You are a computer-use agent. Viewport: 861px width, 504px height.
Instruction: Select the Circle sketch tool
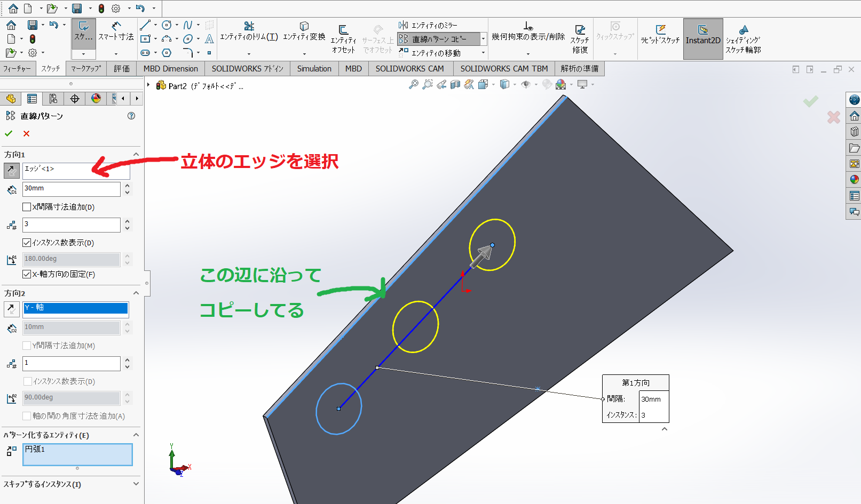click(x=167, y=25)
